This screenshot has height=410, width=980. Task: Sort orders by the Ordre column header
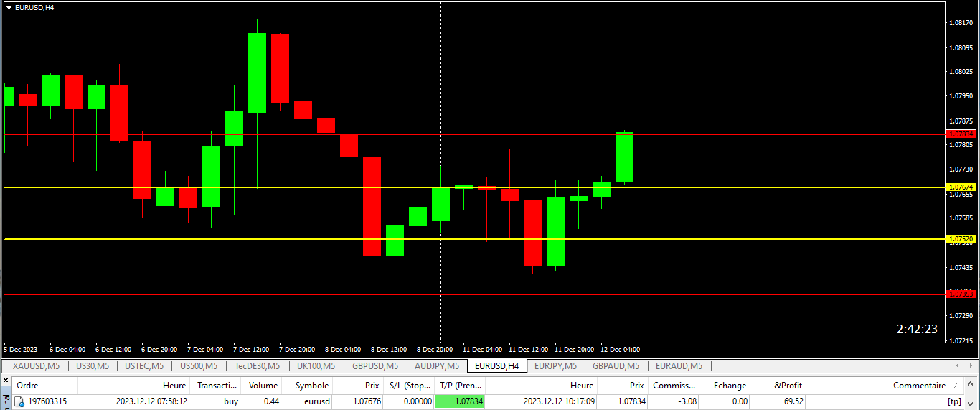pos(44,386)
